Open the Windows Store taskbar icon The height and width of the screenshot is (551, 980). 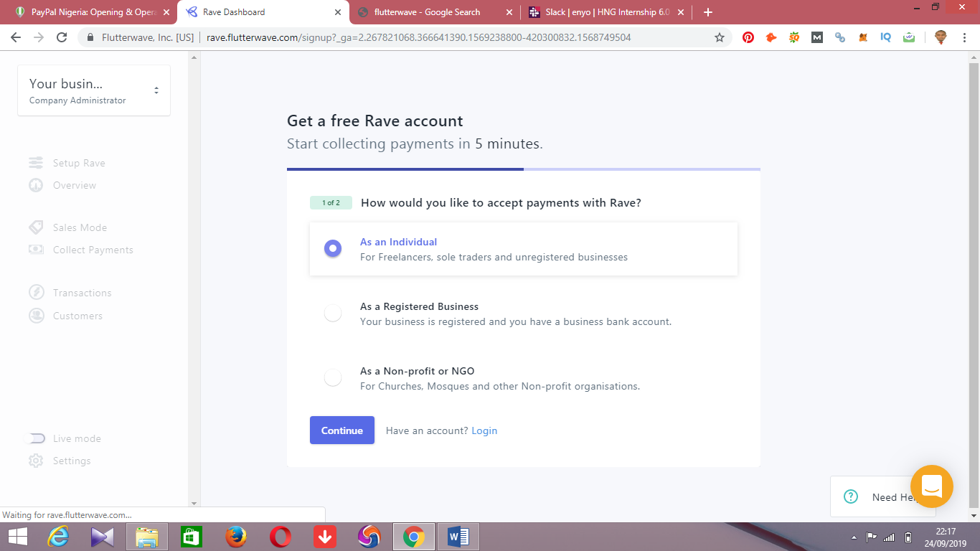click(x=192, y=537)
